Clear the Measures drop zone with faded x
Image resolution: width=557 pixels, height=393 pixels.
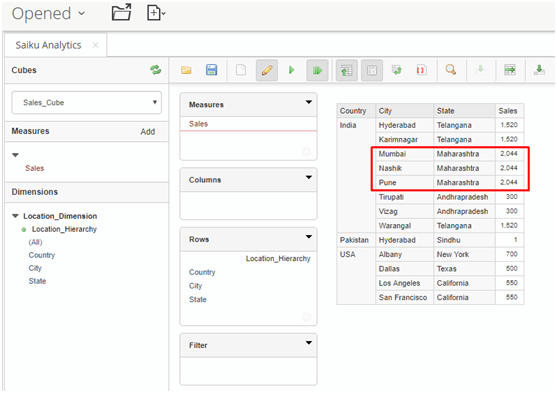(306, 152)
